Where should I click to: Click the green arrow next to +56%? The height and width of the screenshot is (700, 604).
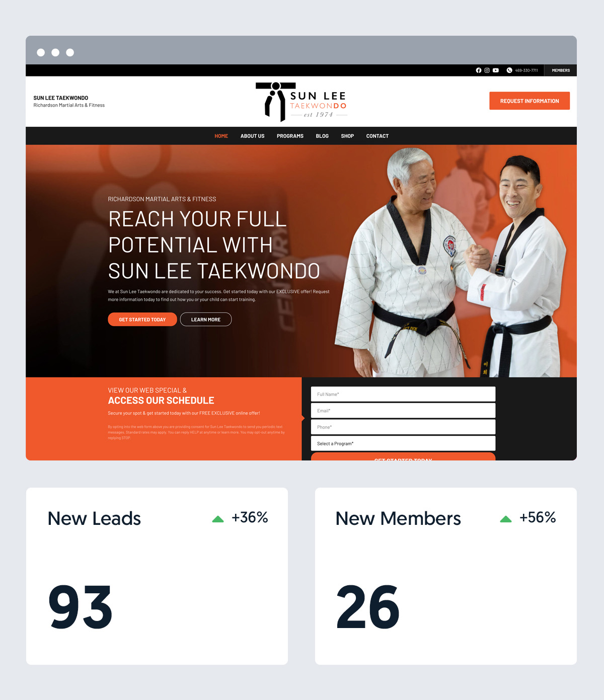506,519
